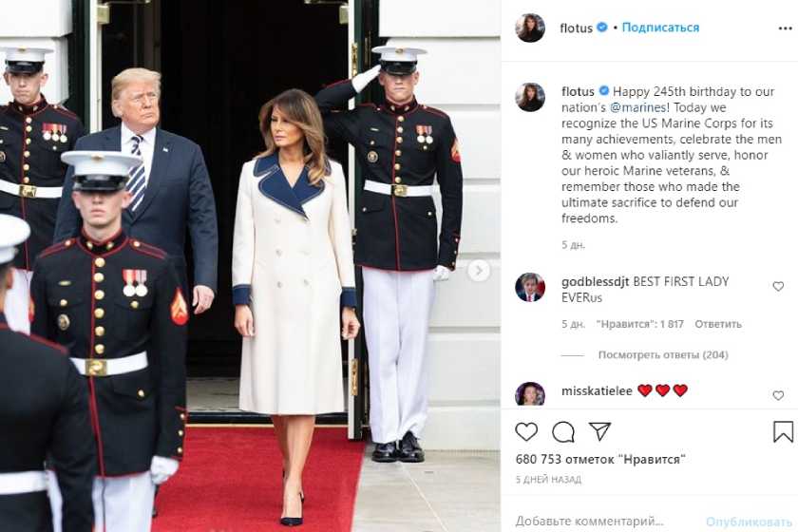
Task: Expand replies with Посмотреть ответы (204)
Action: 663,355
